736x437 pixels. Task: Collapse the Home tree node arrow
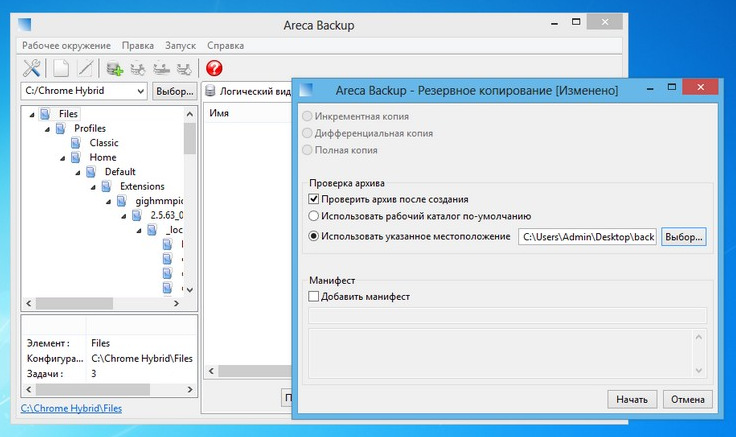(x=62, y=158)
